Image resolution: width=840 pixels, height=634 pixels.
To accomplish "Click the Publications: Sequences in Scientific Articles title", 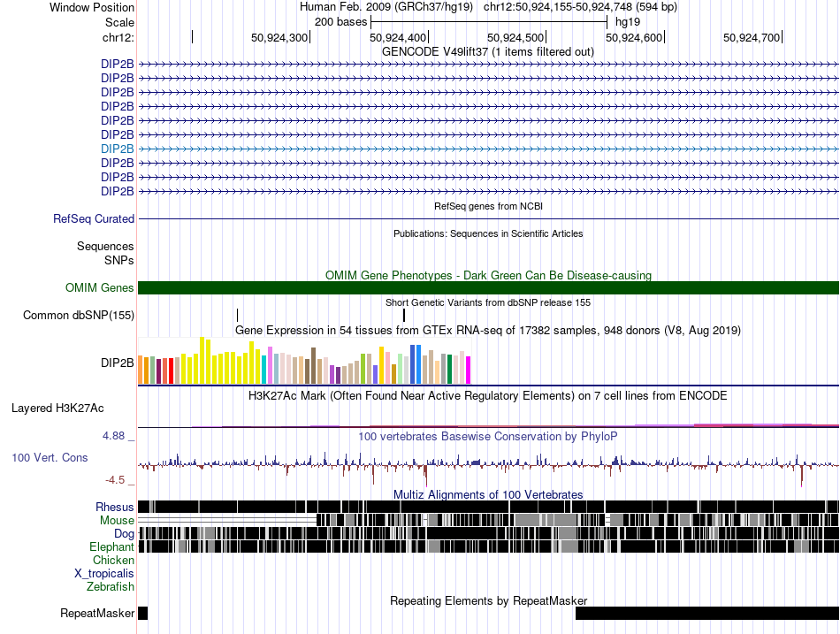I will pos(488,233).
